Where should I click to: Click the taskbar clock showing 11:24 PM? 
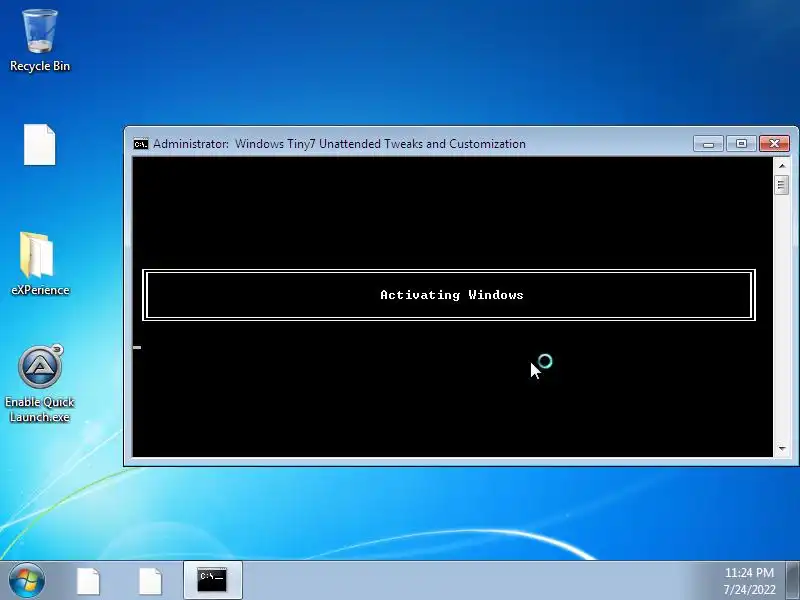[x=749, y=572]
